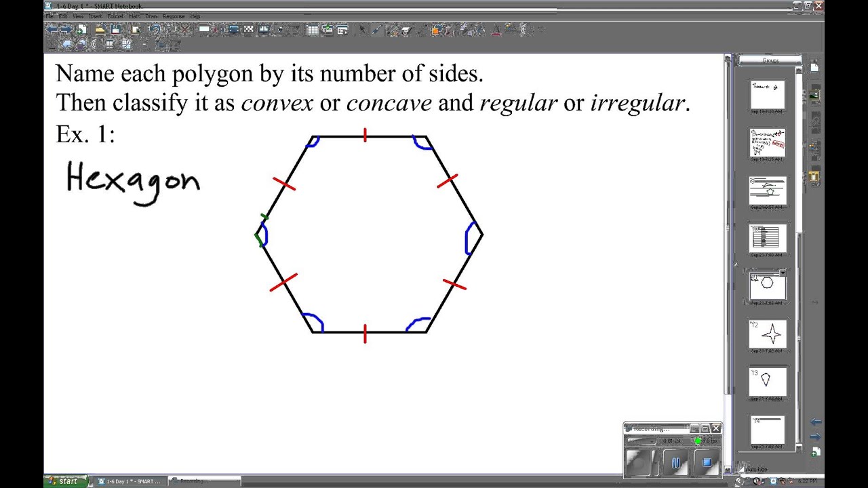Go to next page with toolbar arrow
The image size is (868, 488).
pos(67,29)
